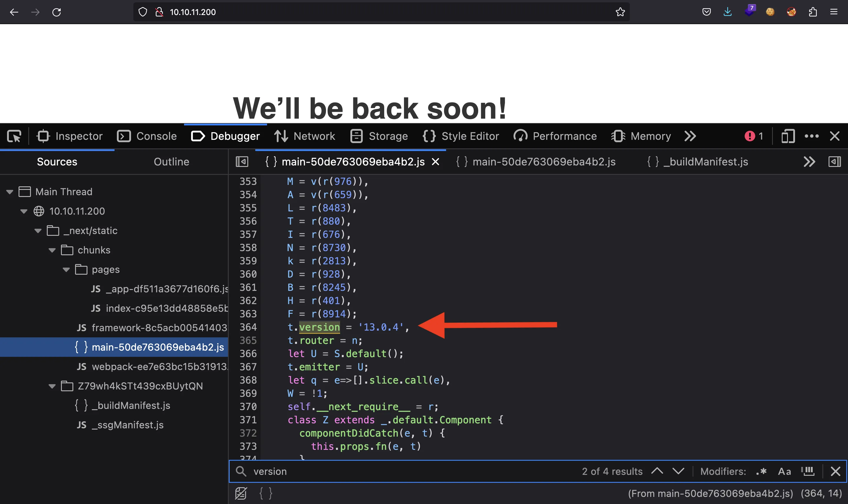Image resolution: width=848 pixels, height=504 pixels.
Task: Collapse the Main Thread tree node
Action: [9, 192]
